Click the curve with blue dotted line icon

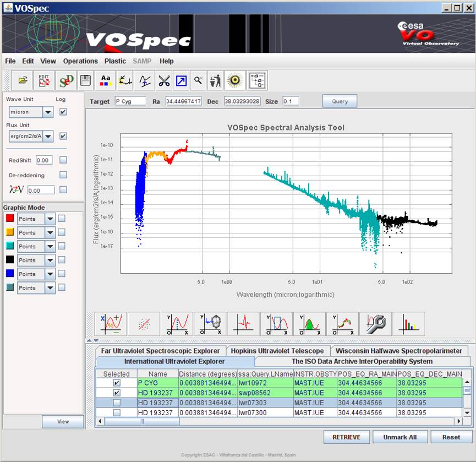(x=177, y=324)
